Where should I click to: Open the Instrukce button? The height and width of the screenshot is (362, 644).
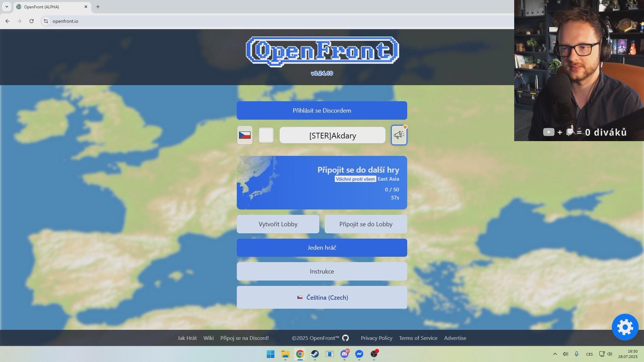click(x=322, y=271)
